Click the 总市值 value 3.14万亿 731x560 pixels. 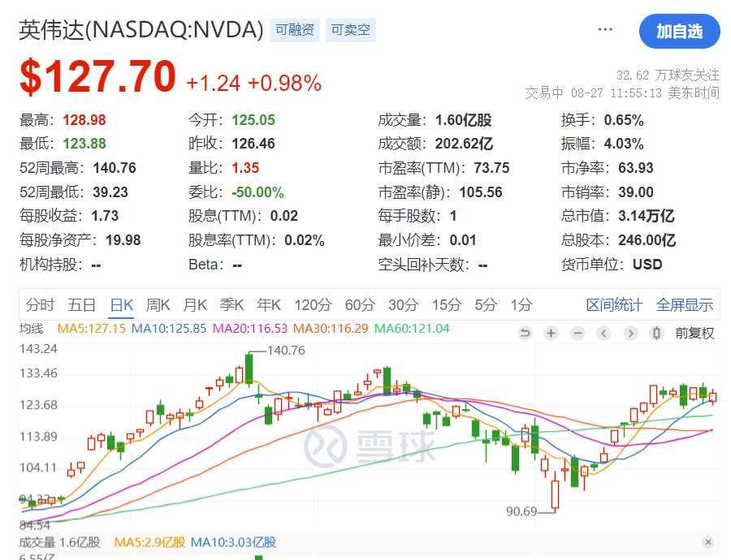click(x=647, y=216)
